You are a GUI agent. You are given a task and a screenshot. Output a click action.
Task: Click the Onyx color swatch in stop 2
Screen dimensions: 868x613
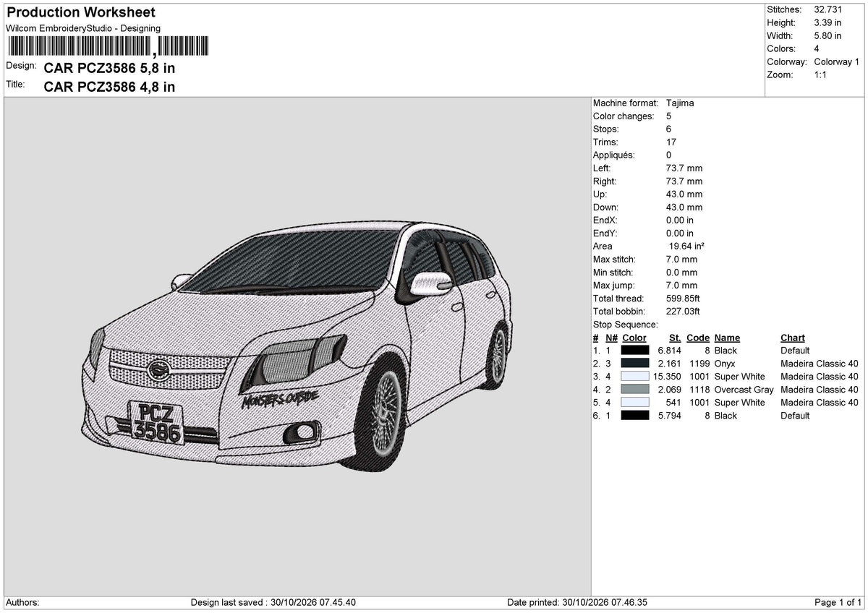(x=635, y=364)
